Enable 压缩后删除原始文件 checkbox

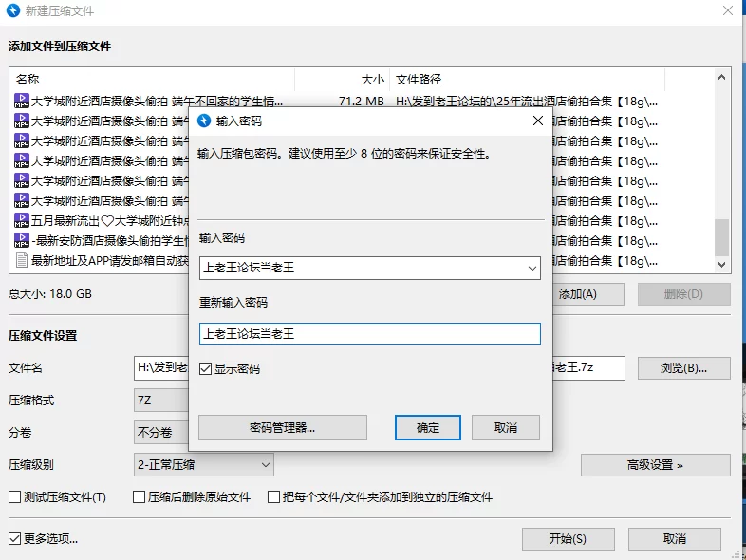tap(139, 497)
